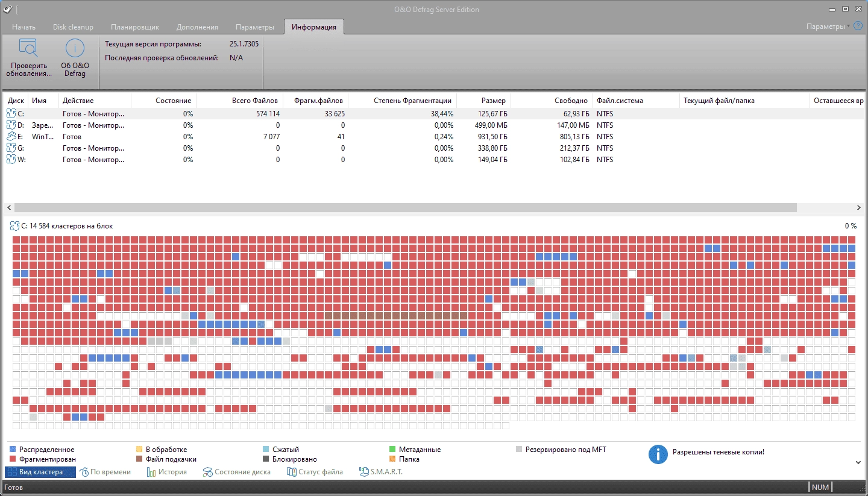Sort by the Состояние column header
This screenshot has height=496, width=868.
click(163, 101)
